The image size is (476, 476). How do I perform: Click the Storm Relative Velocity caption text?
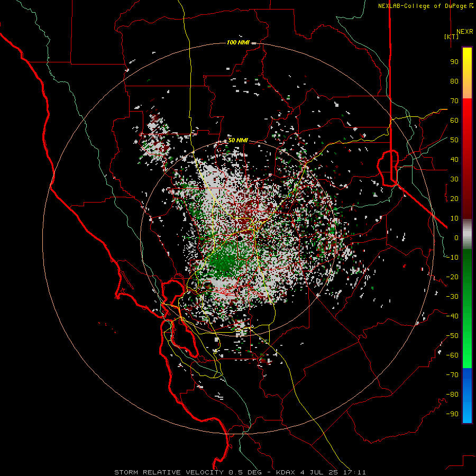point(240,472)
